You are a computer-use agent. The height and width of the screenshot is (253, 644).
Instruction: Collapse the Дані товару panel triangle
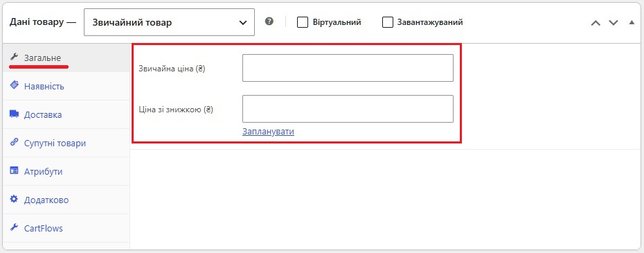[632, 22]
